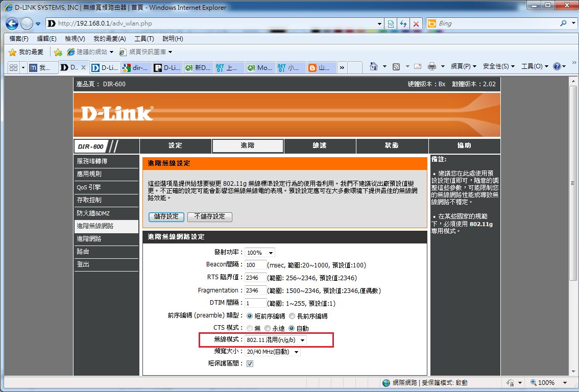
Task: Click the browser Back arrow button
Action: (12, 23)
